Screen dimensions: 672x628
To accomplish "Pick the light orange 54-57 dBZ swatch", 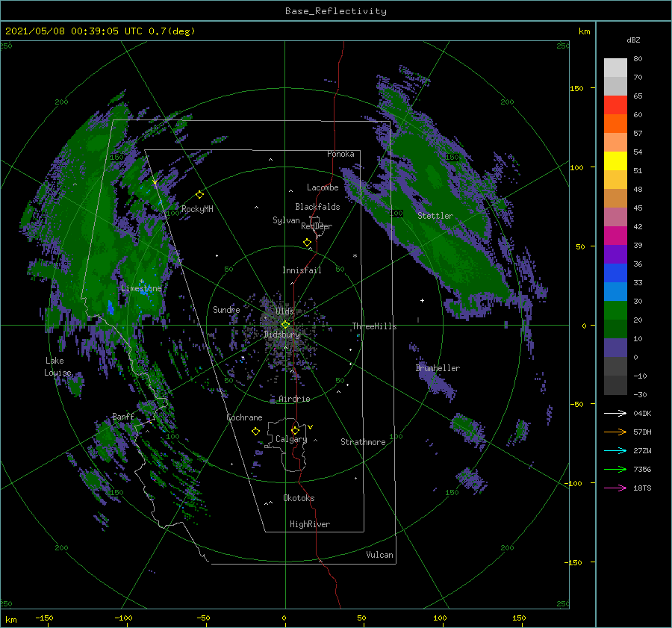I will (x=615, y=143).
